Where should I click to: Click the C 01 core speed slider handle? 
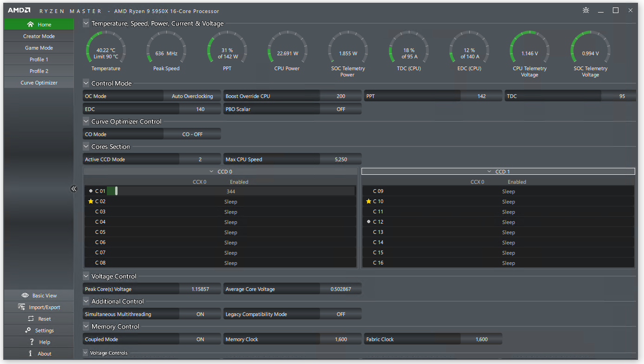click(116, 191)
